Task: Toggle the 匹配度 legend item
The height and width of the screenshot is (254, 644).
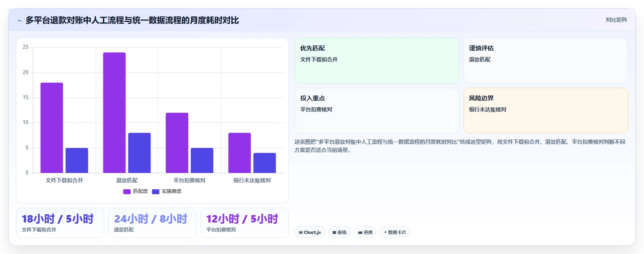Action: (x=135, y=191)
